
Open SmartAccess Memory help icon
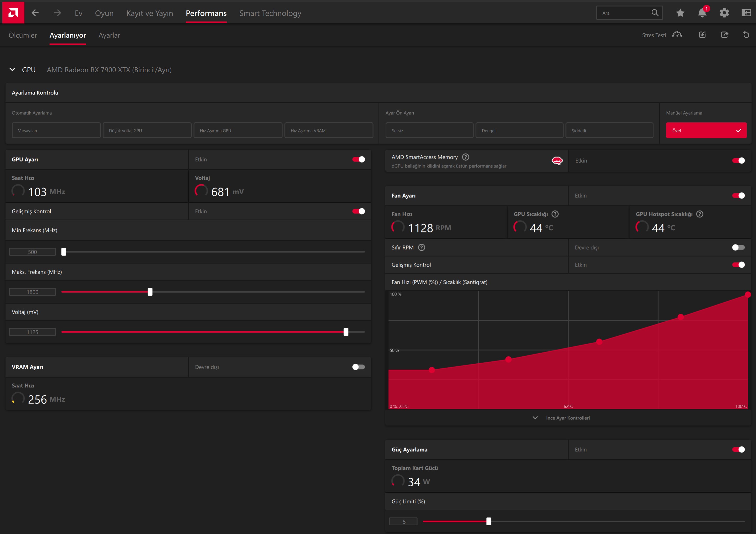pyautogui.click(x=466, y=157)
